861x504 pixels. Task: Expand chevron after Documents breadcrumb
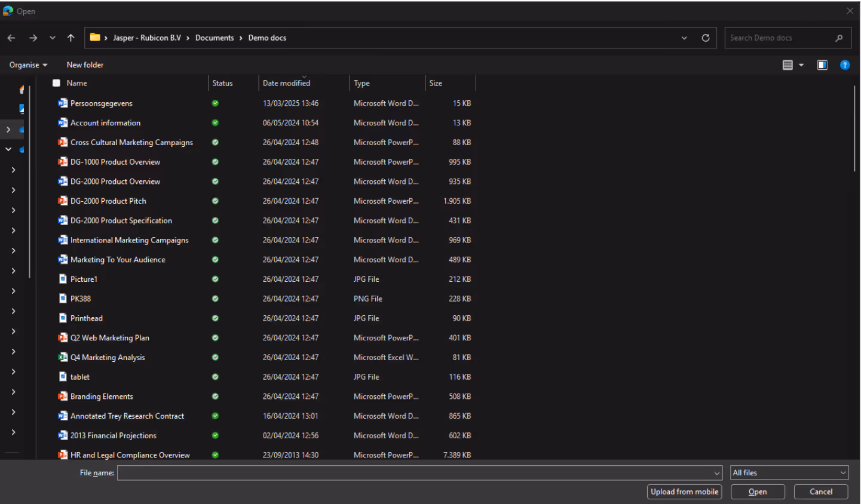[x=241, y=38]
